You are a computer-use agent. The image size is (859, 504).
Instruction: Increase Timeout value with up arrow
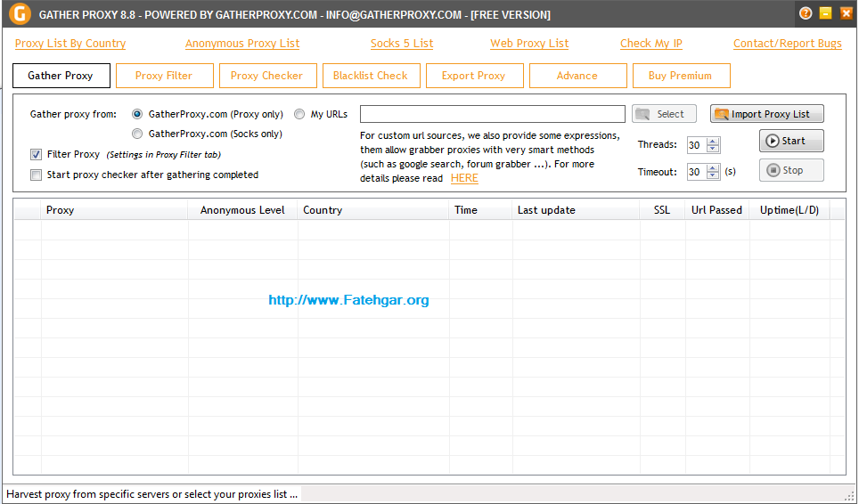(x=713, y=168)
